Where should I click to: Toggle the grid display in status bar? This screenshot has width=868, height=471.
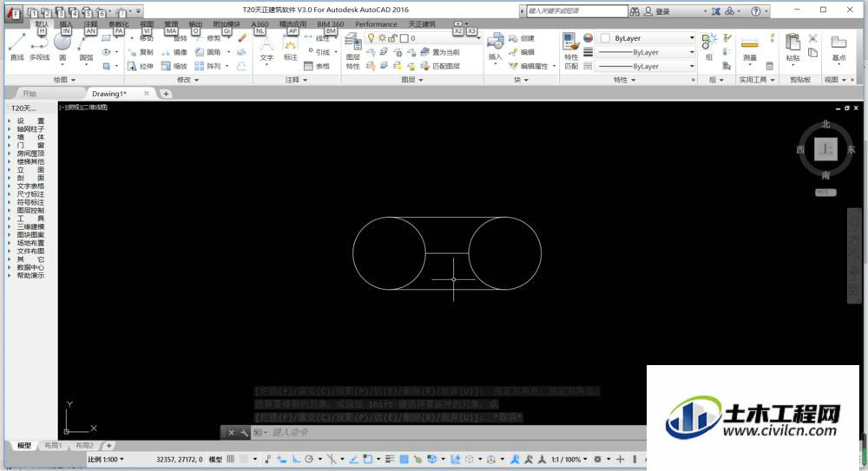coord(230,459)
